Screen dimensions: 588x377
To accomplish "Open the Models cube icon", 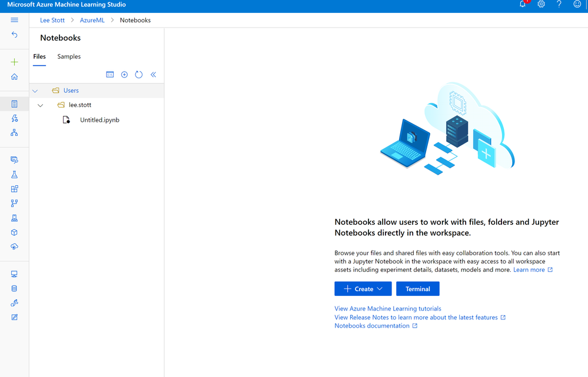I will [x=14, y=232].
